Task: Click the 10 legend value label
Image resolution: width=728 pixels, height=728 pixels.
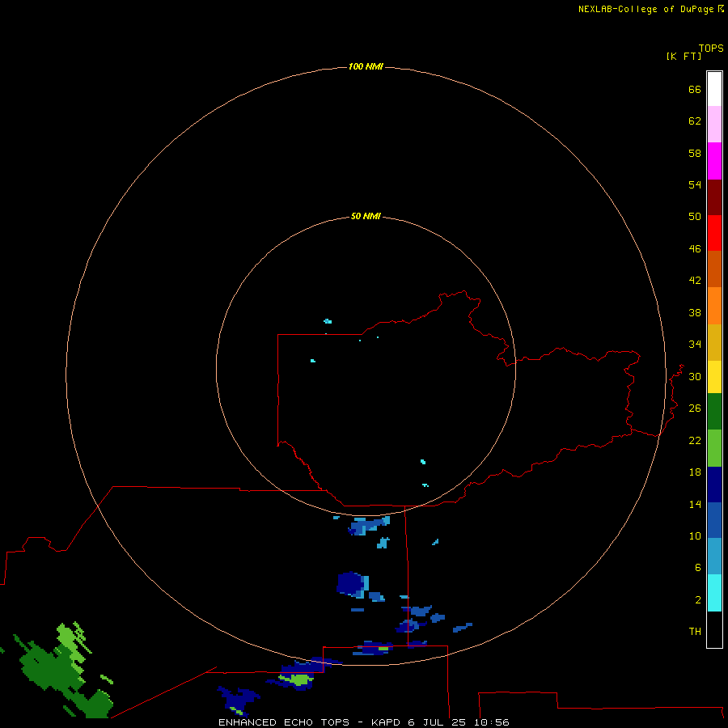Action: [x=695, y=536]
